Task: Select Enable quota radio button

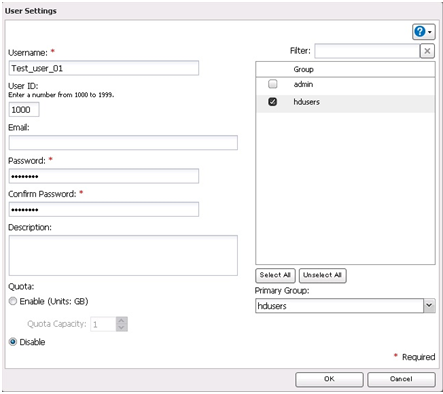Action: point(13,301)
